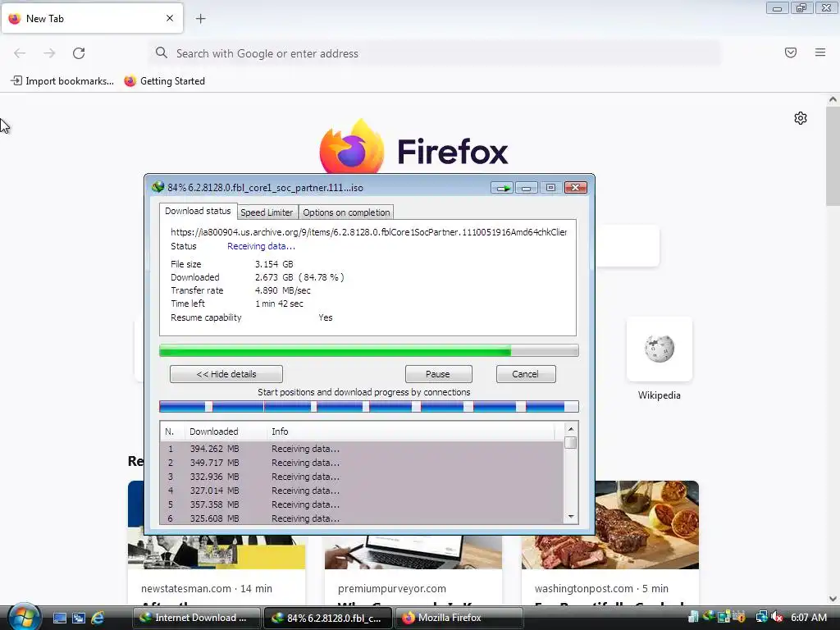Image resolution: width=840 pixels, height=630 pixels.
Task: Click the 3.154 GB file size value
Action: point(274,264)
